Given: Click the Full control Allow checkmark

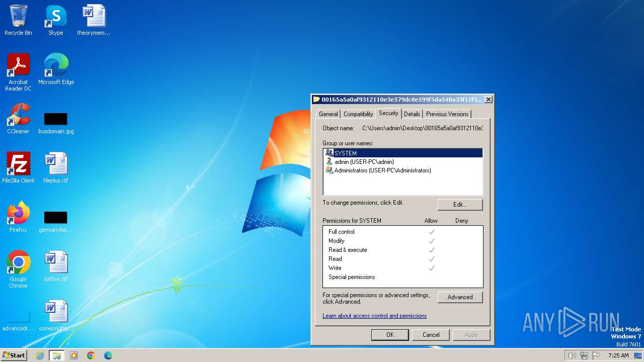Looking at the screenshot, I should coord(431,232).
